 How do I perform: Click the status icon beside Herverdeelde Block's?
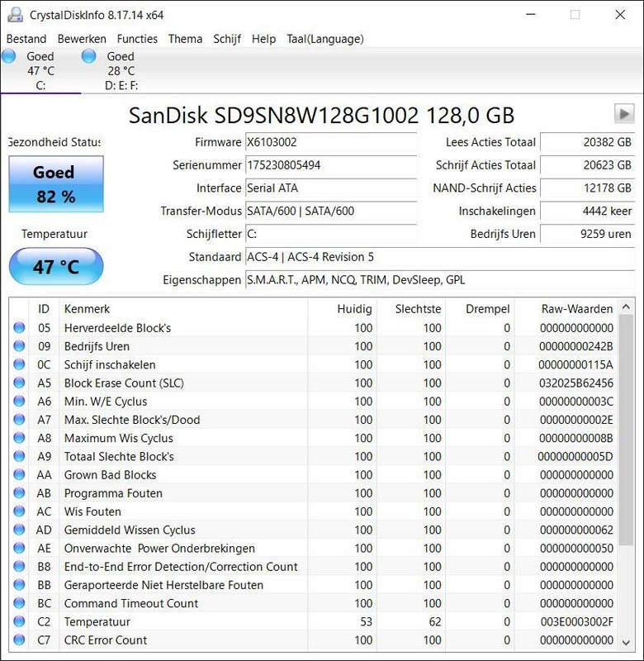[20, 328]
